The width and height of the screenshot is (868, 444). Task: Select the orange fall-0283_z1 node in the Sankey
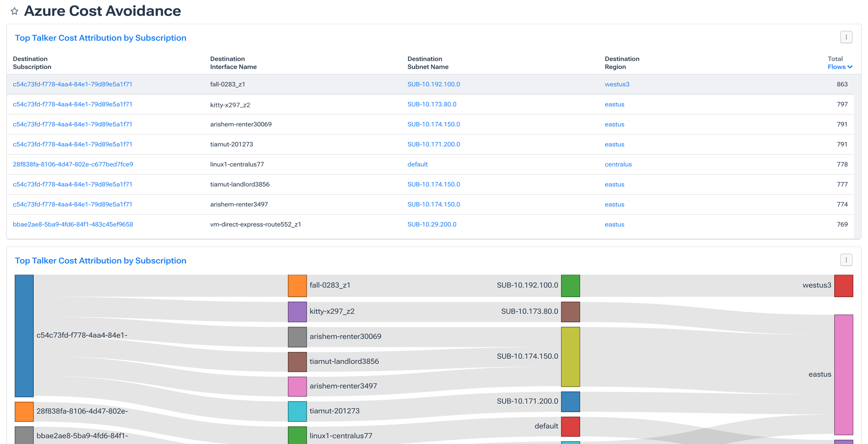(297, 285)
